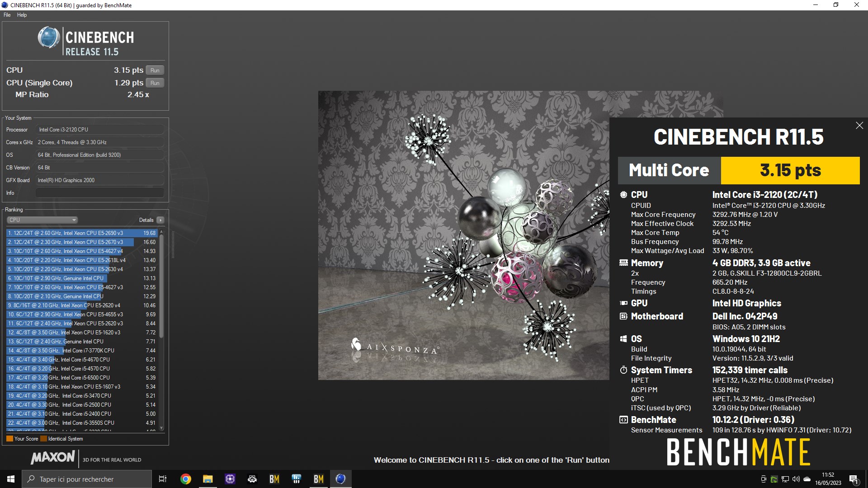Select ranking entry Xeon E5-2690 v3
This screenshot has width=868, height=488.
click(81, 233)
